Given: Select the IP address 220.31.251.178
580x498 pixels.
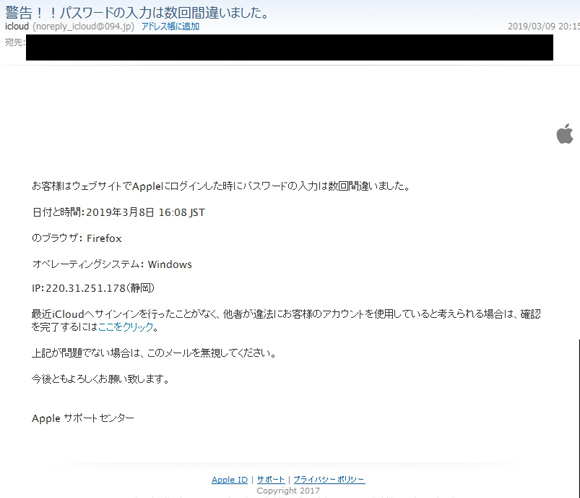Looking at the screenshot, I should pyautogui.click(x=85, y=288).
